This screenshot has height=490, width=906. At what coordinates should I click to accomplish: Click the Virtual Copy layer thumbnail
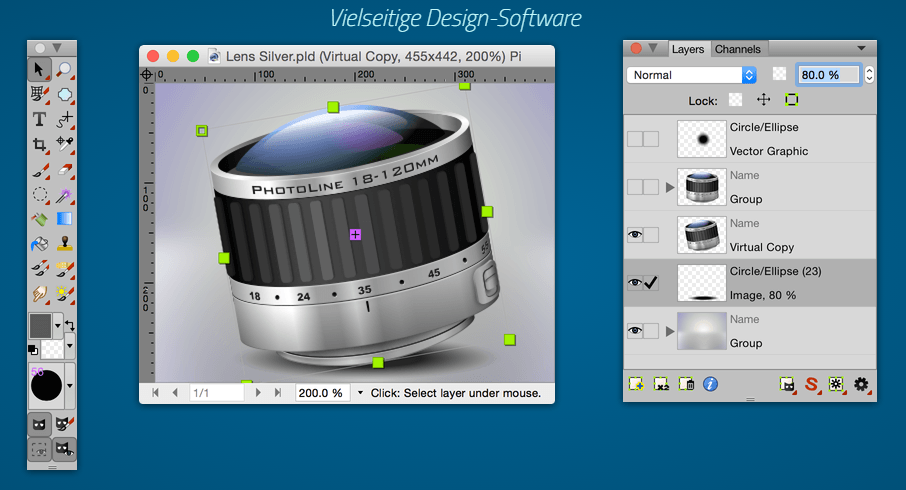pyautogui.click(x=701, y=235)
